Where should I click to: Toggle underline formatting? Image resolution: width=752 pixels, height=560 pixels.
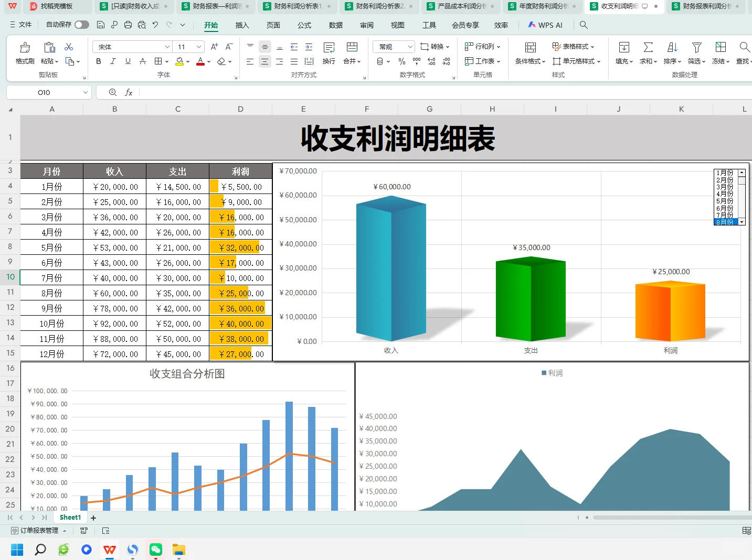point(128,61)
